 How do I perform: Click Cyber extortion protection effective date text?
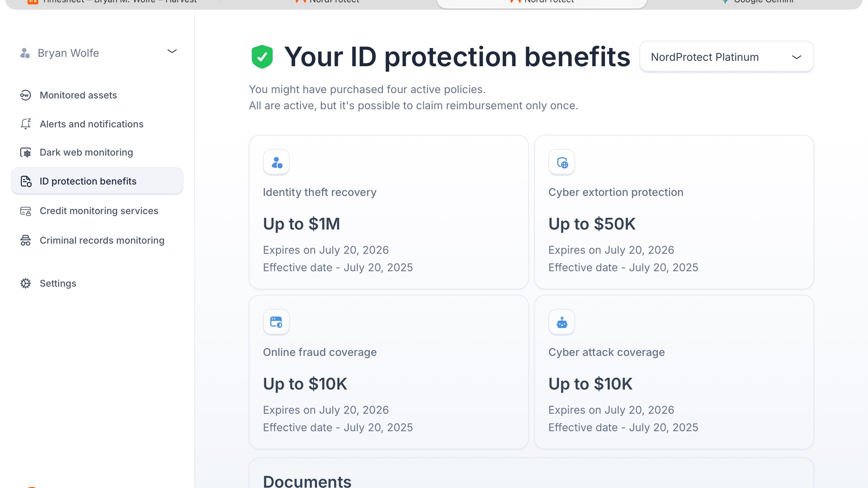[x=623, y=268]
